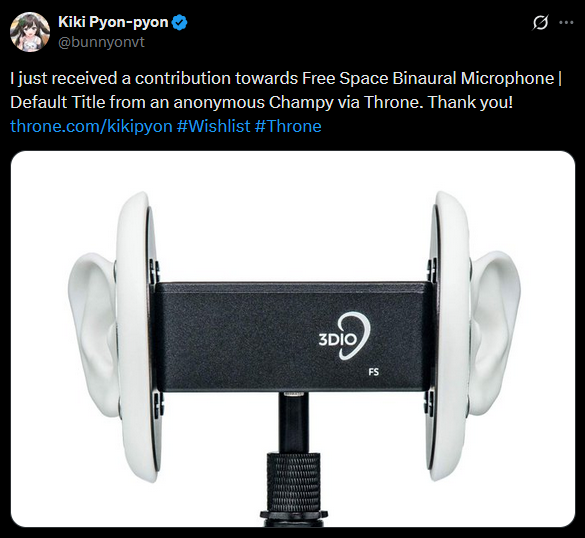
Task: Open the #Throne hashtag
Action: click(x=288, y=126)
